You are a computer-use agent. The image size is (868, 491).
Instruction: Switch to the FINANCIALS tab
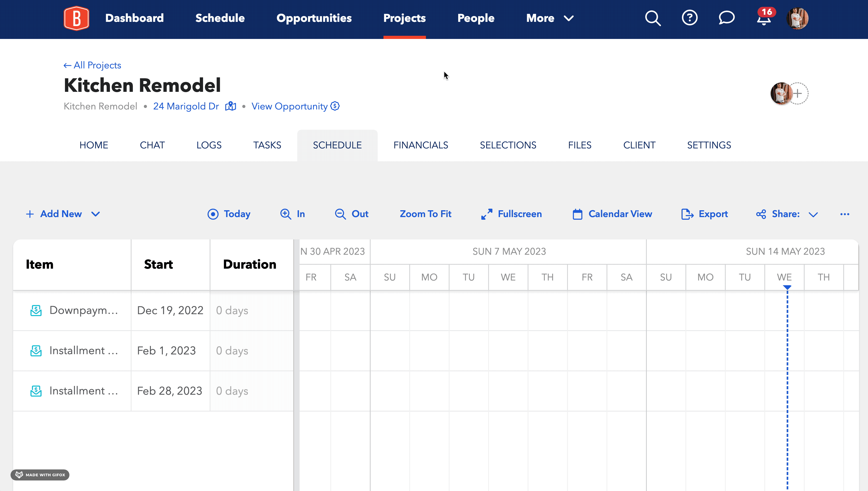[421, 145]
